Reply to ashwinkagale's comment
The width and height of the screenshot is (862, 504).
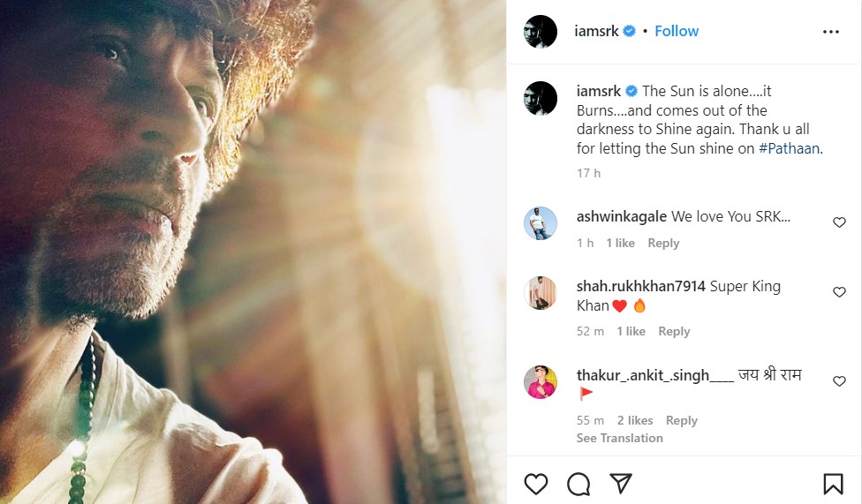[x=663, y=243]
